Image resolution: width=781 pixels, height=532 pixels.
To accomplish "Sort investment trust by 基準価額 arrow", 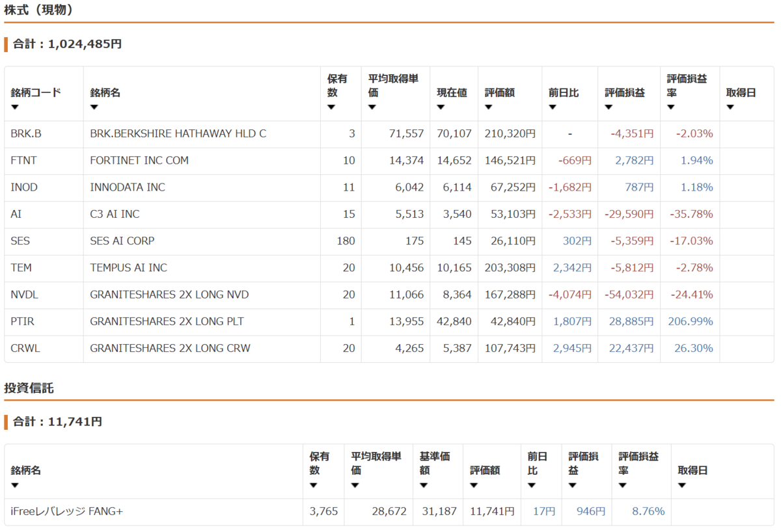I will point(423,485).
